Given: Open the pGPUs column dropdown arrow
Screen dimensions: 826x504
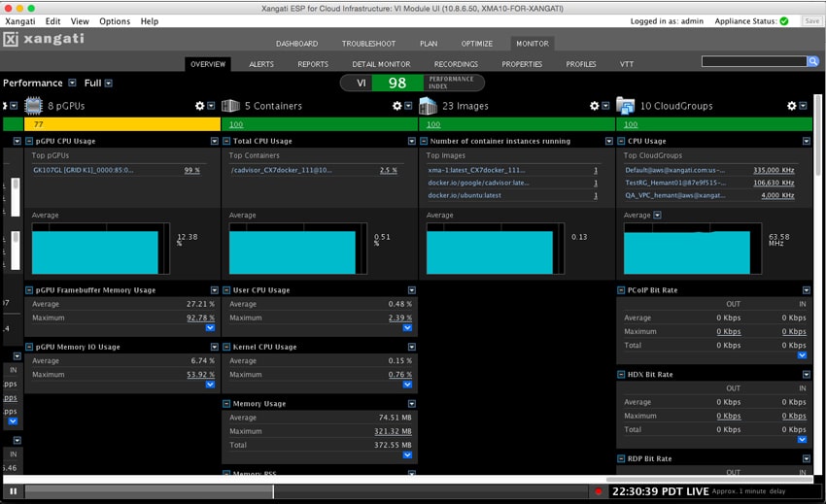Looking at the screenshot, I should pos(211,106).
